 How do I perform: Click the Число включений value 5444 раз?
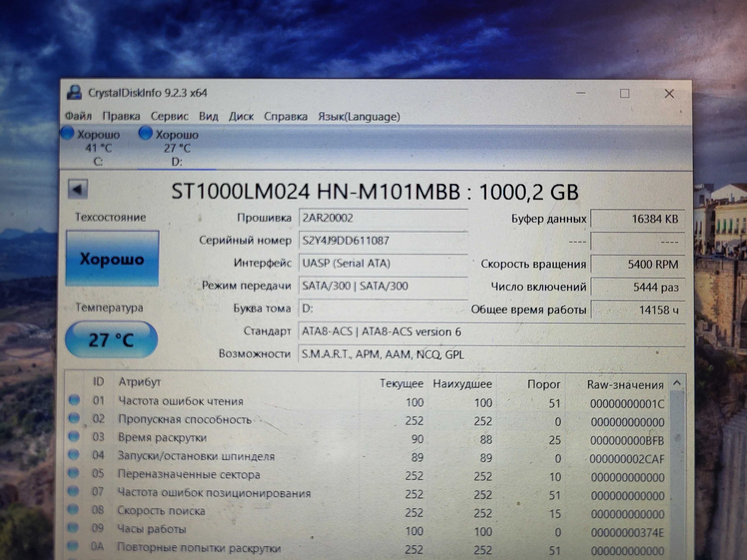pos(638,287)
